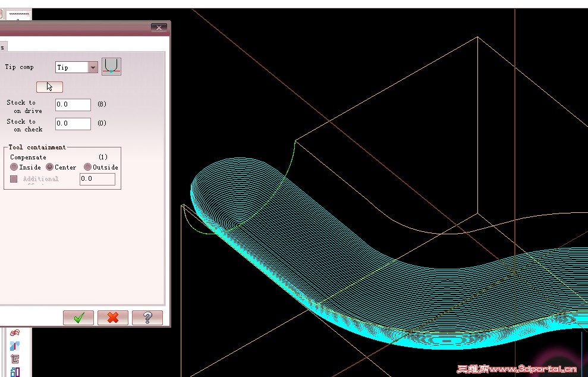Confirm the dialog with the green checkmark
Screen dimensions: 588x377
(x=78, y=318)
